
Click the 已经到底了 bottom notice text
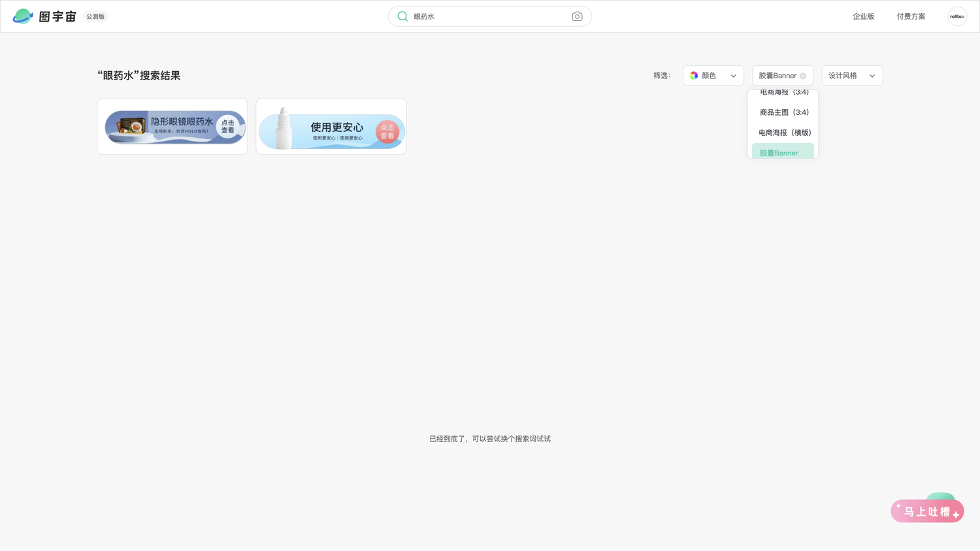(490, 439)
